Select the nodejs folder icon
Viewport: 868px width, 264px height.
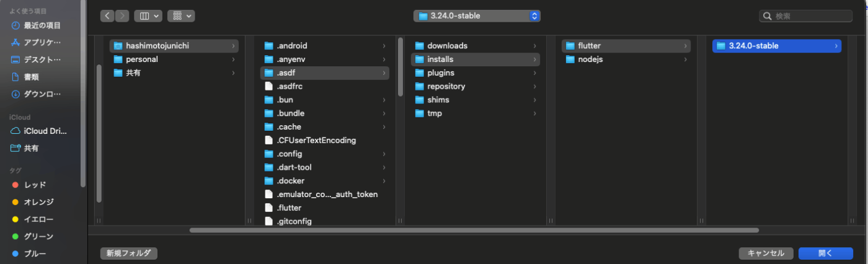pos(570,59)
